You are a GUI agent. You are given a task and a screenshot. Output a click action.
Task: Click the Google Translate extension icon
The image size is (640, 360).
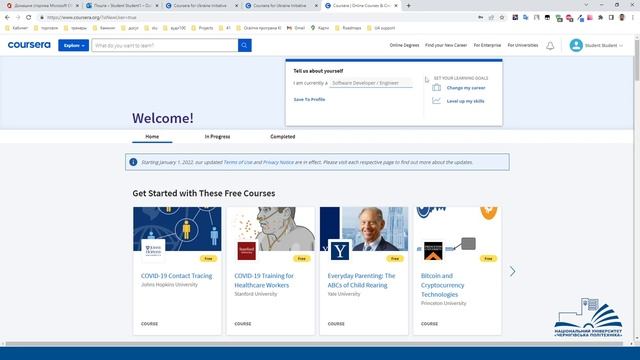click(x=526, y=18)
